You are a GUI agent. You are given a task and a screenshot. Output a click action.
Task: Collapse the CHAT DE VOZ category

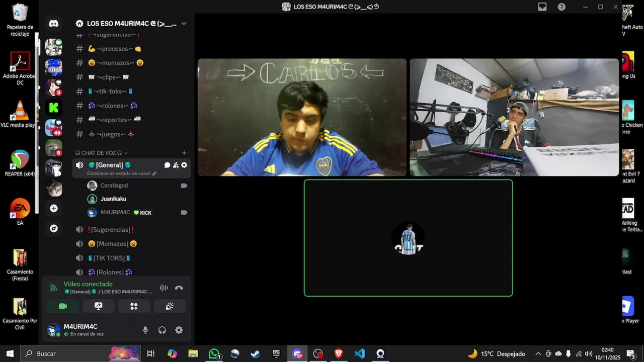point(102,153)
